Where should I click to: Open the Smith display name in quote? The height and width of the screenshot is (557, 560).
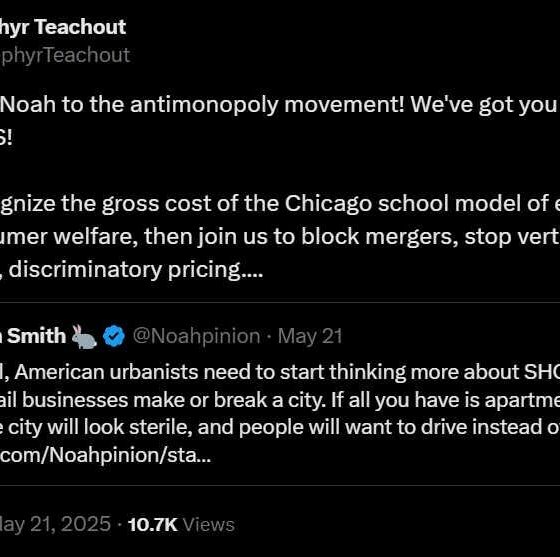pyautogui.click(x=33, y=336)
